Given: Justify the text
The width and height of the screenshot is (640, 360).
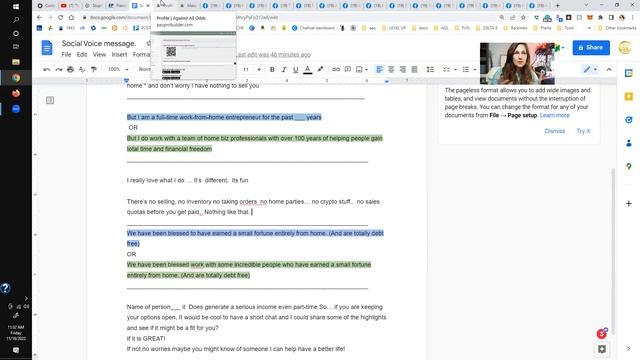Looking at the screenshot, I should pos(414,69).
